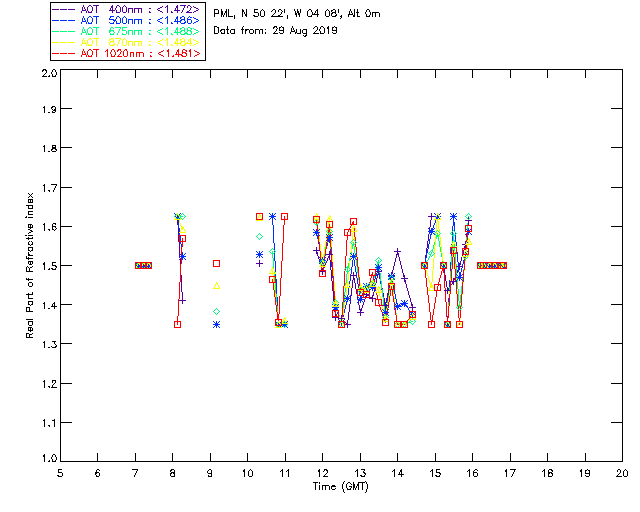Image resolution: width=640 pixels, height=512 pixels.
Task: Click the 'Time (GMT)' axis label
Action: pos(340,487)
